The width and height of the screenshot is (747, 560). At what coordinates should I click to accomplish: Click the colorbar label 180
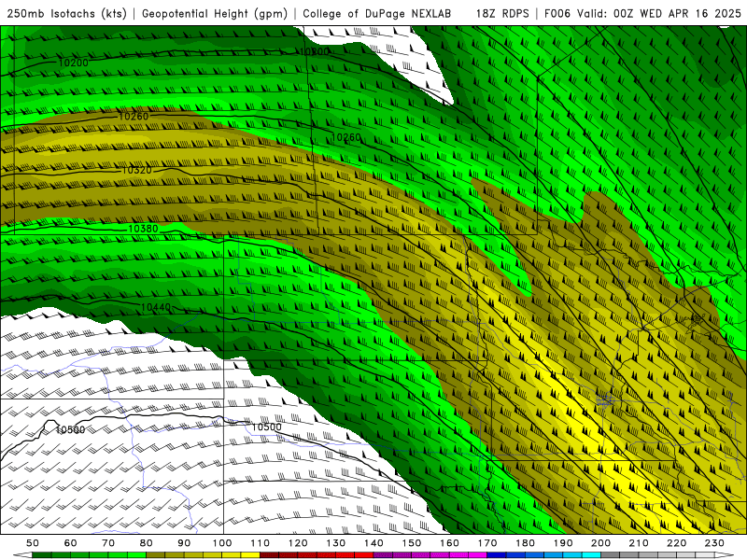526,543
